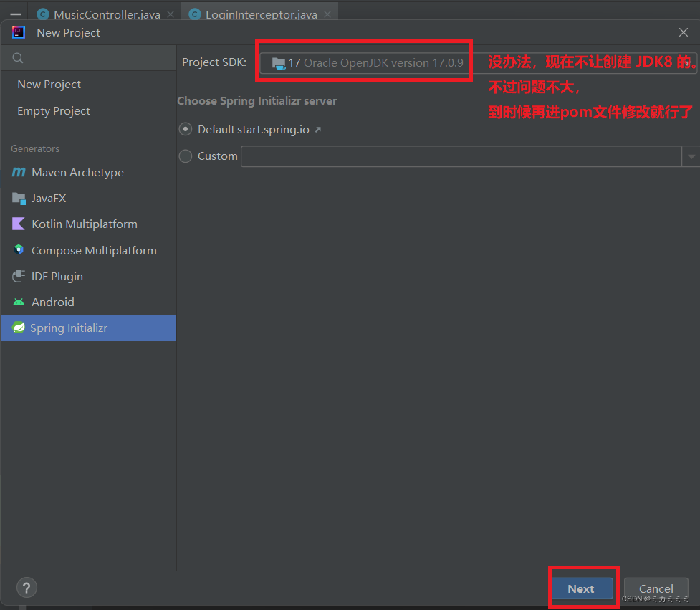Select the Custom server radio button

[186, 156]
